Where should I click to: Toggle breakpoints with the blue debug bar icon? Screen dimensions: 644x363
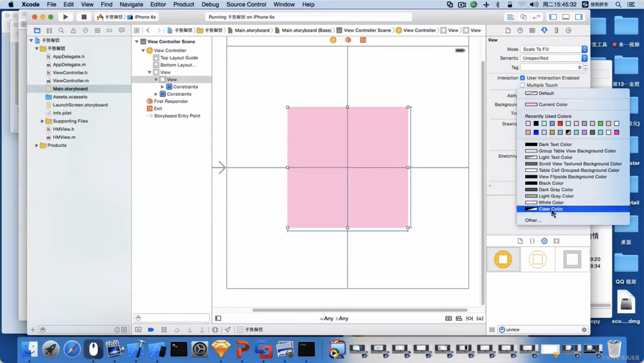point(151,329)
